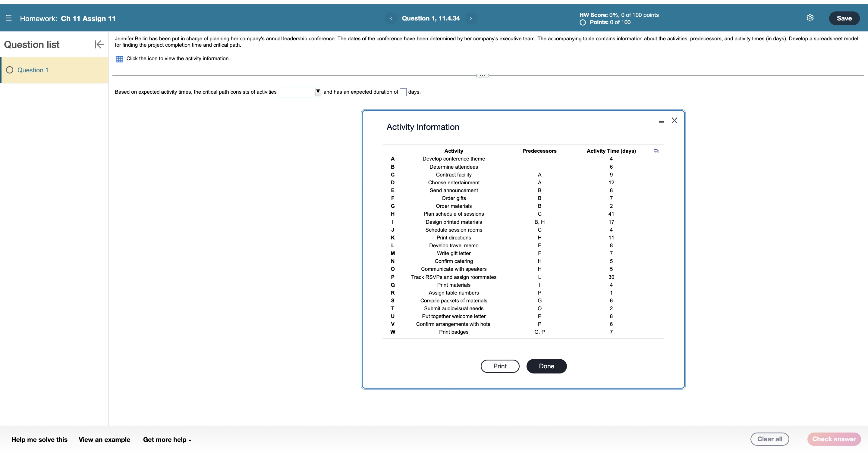Select Question 1 status circle
Screen dimensions: 868x453
point(10,70)
